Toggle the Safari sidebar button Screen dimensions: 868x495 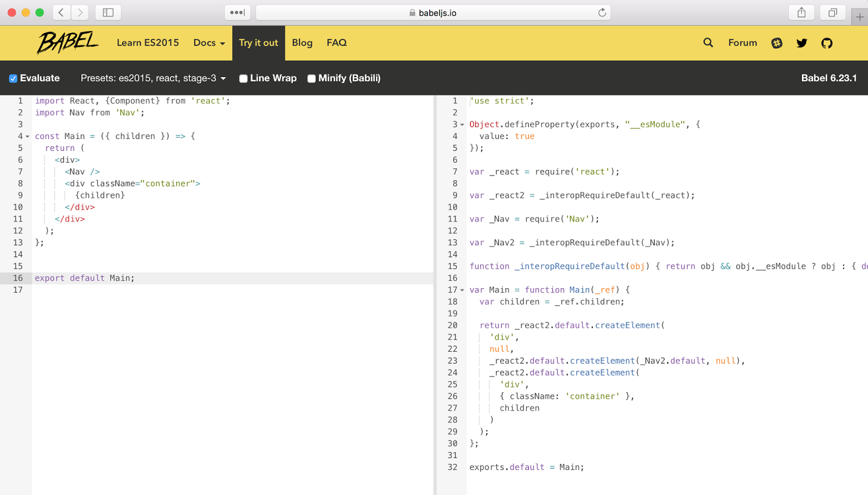click(x=108, y=12)
